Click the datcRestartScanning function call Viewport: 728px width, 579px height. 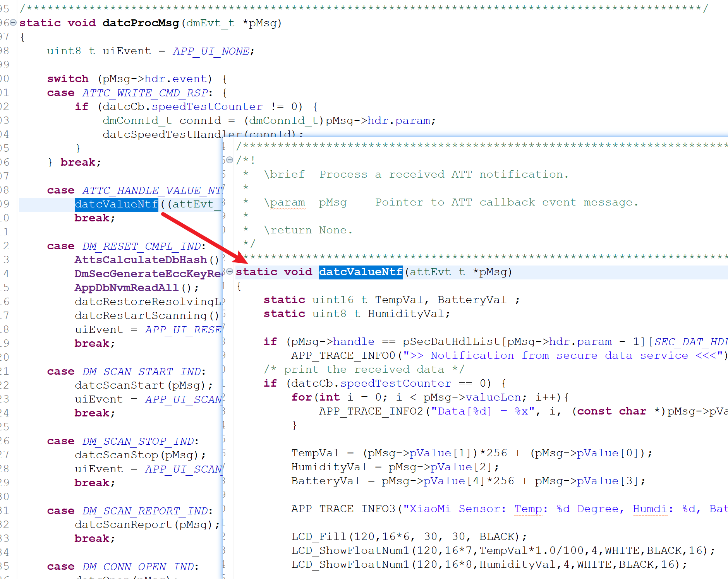click(141, 315)
